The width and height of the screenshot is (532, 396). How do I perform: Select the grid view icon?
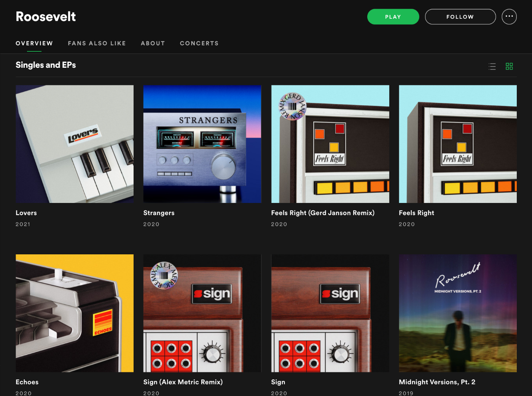click(509, 67)
